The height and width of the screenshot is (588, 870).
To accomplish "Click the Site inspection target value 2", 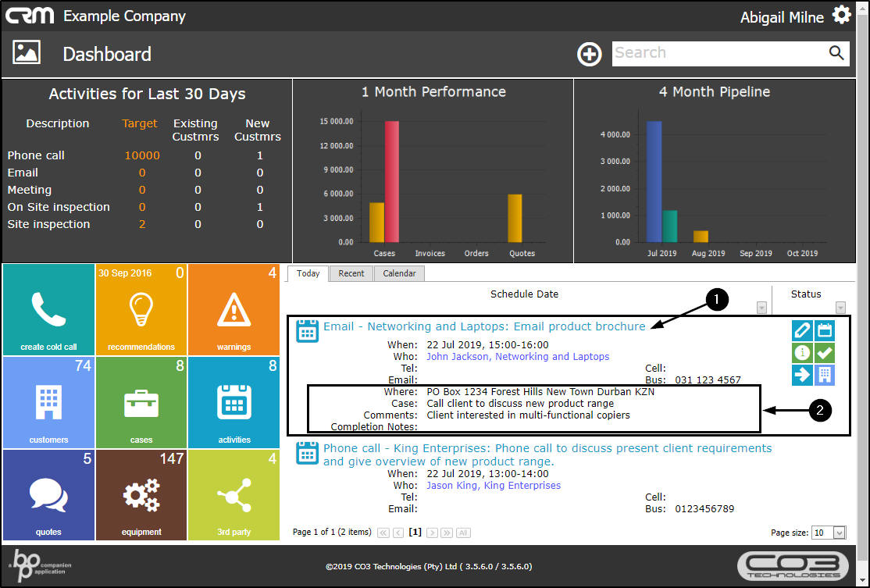I will [x=142, y=224].
